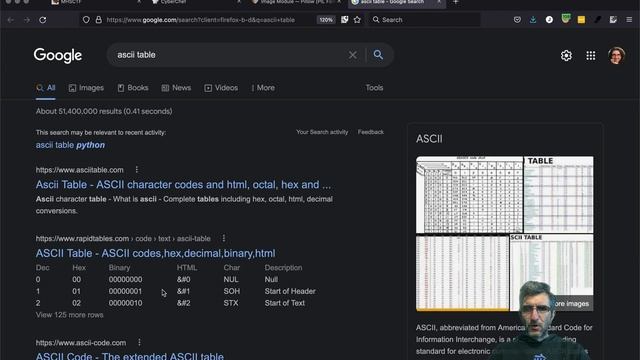This screenshot has height=360, width=640.
Task: Switch to News results
Action: point(176,88)
